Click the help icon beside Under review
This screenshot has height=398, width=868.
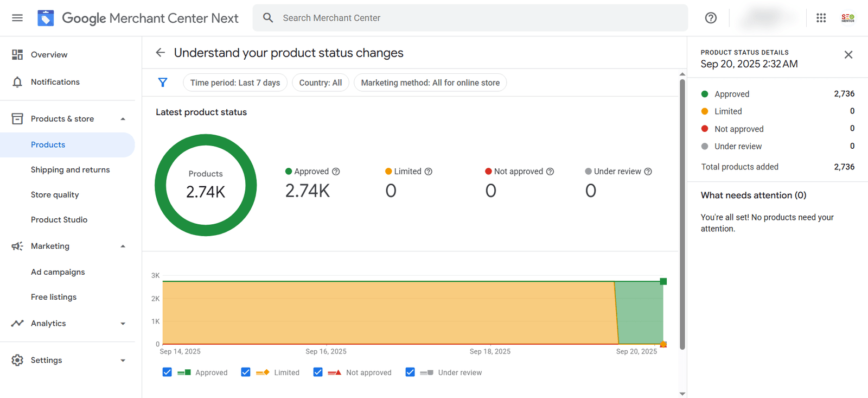coord(648,172)
